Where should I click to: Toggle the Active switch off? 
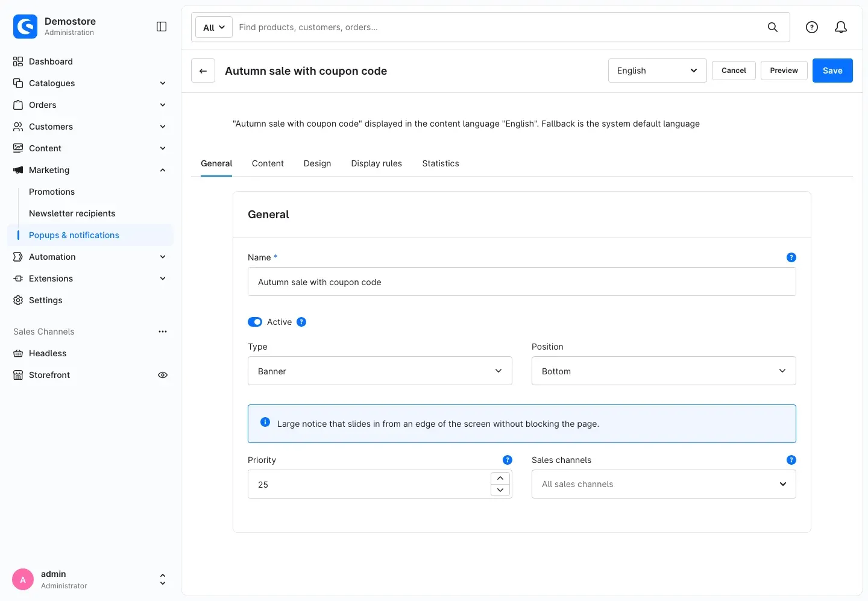click(x=255, y=322)
